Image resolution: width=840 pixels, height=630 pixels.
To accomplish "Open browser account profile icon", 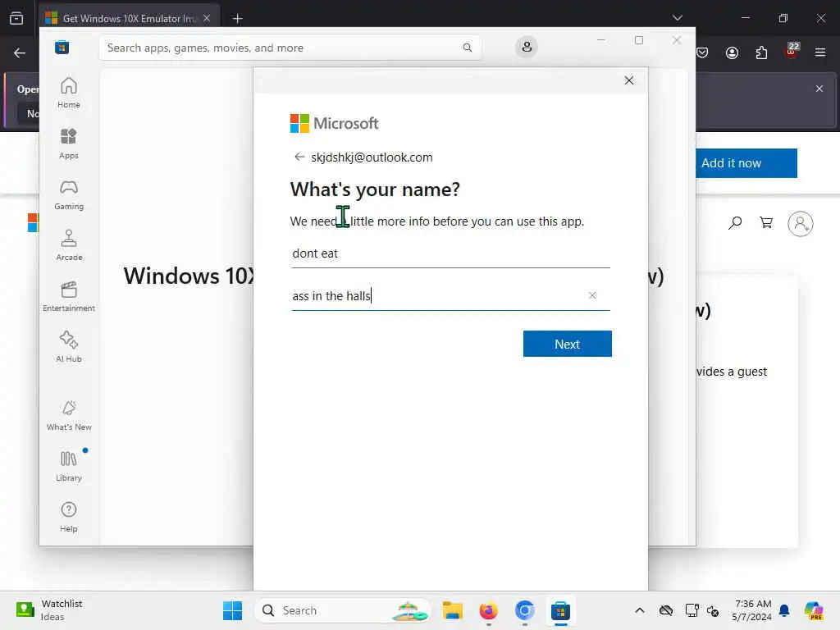I will click(x=732, y=52).
